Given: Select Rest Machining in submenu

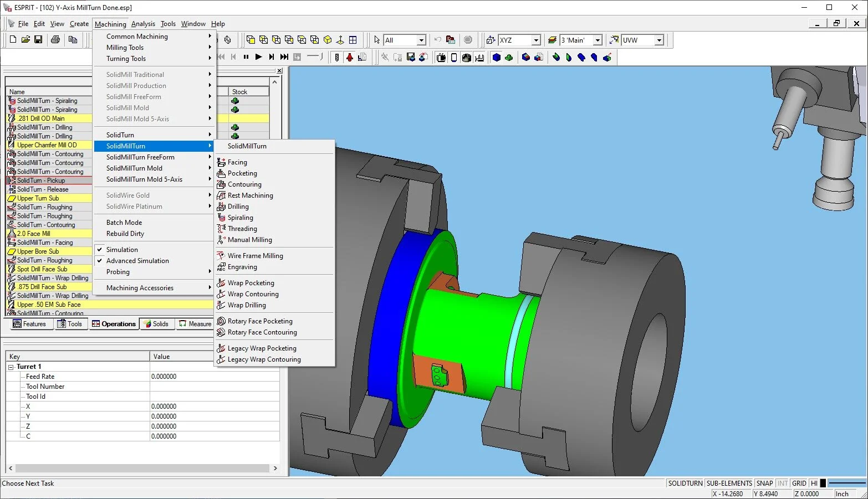Looking at the screenshot, I should click(274, 196).
